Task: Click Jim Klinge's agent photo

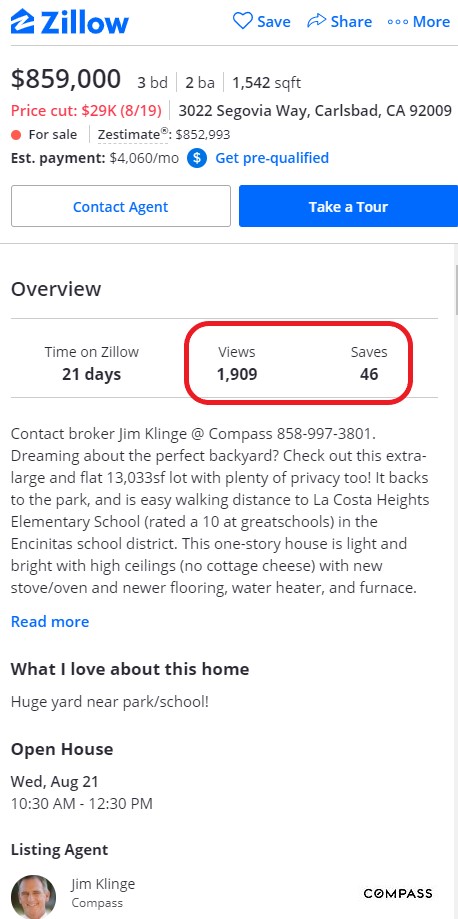Action: [x=33, y=897]
